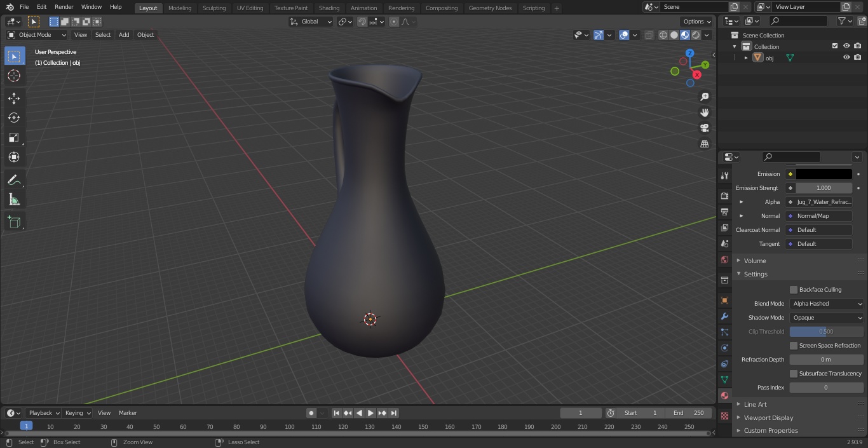The height and width of the screenshot is (448, 868).
Task: Toggle show overlays button
Action: 624,35
